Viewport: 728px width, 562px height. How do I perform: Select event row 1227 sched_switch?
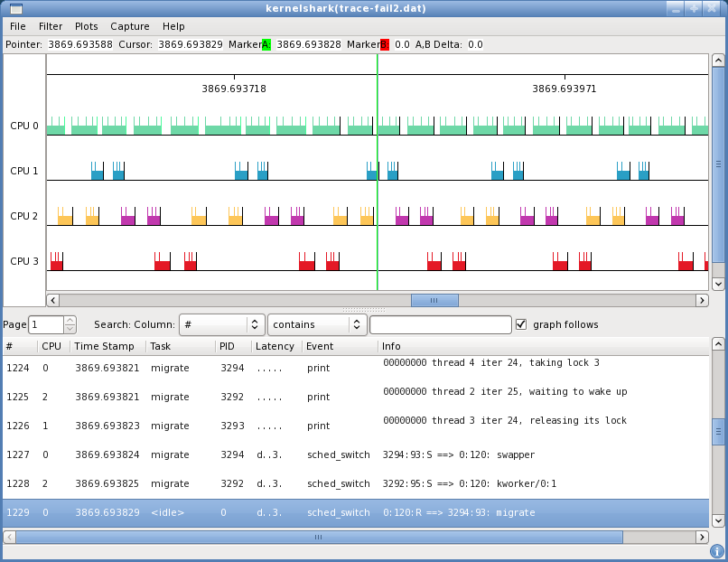[271, 454]
